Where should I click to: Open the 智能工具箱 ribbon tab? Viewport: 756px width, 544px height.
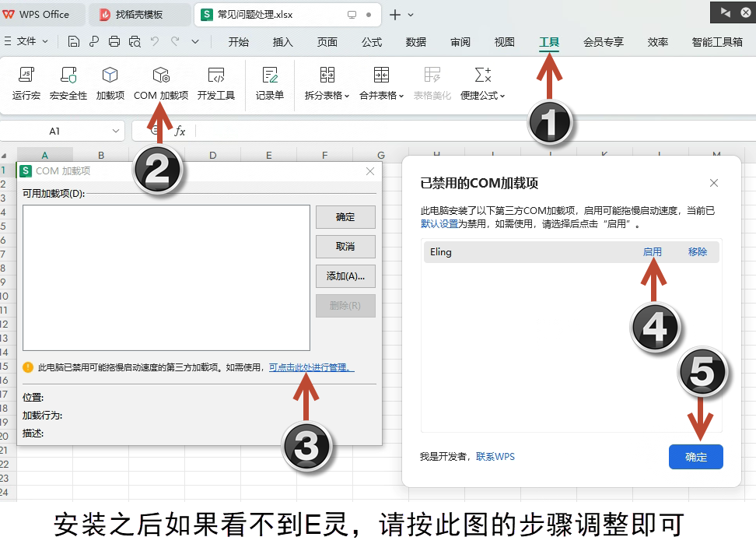(x=717, y=43)
